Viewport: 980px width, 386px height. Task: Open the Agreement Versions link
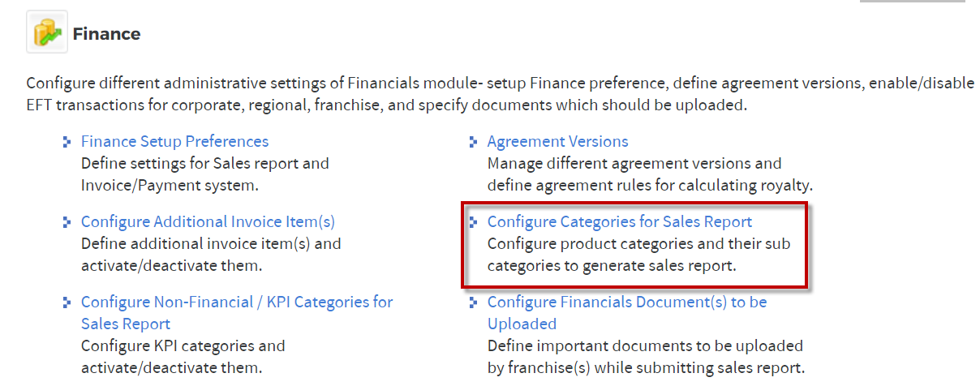tap(557, 141)
